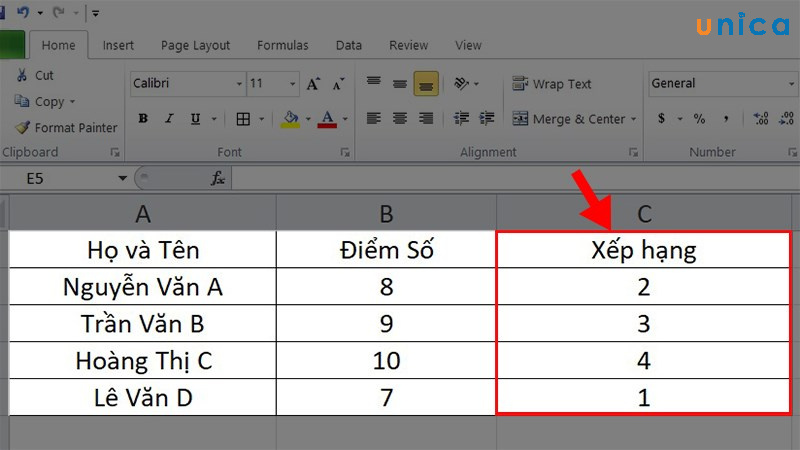Image resolution: width=800 pixels, height=450 pixels.
Task: Open the View tab
Action: click(468, 45)
